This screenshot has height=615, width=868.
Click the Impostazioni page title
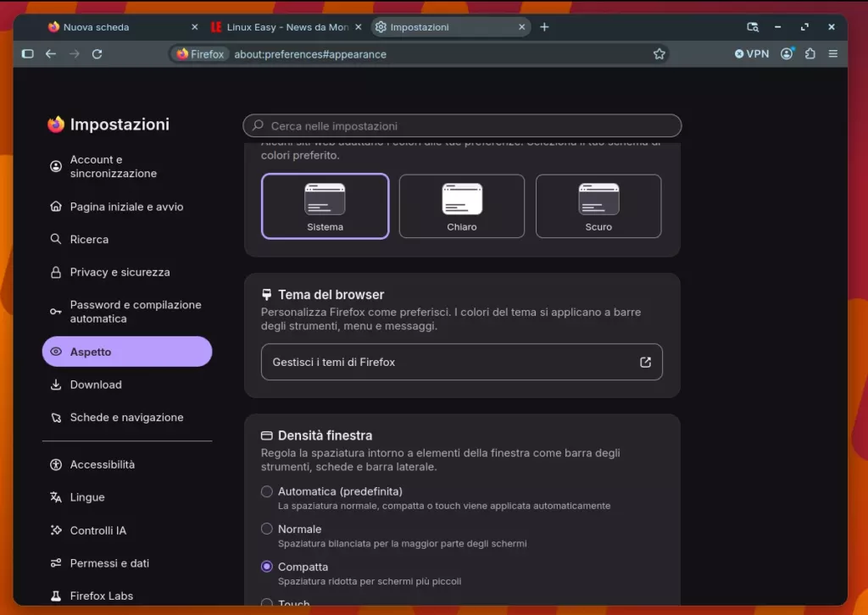coord(120,125)
